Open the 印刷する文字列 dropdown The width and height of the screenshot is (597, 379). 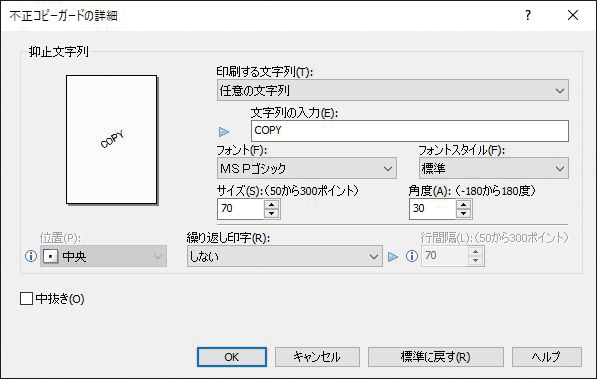pyautogui.click(x=393, y=90)
